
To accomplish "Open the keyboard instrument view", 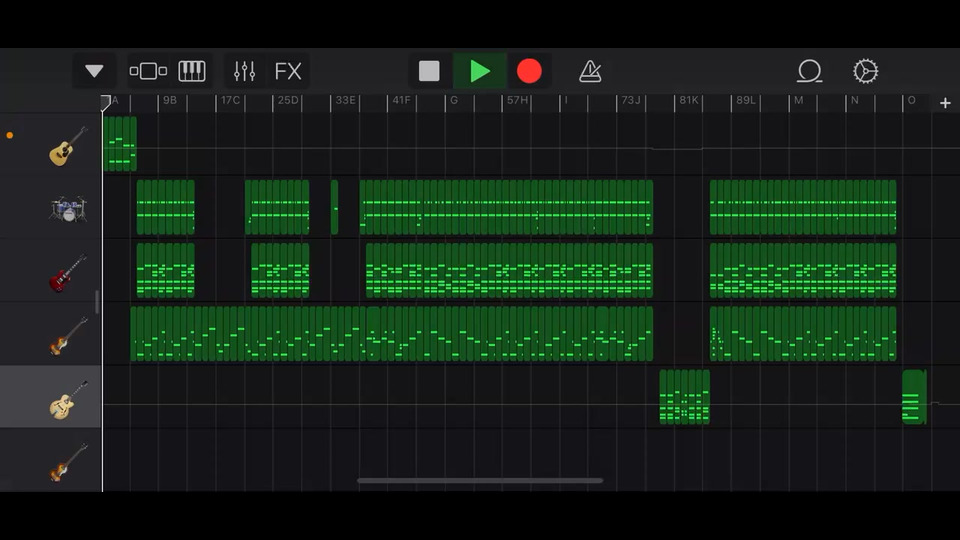I will pos(192,71).
